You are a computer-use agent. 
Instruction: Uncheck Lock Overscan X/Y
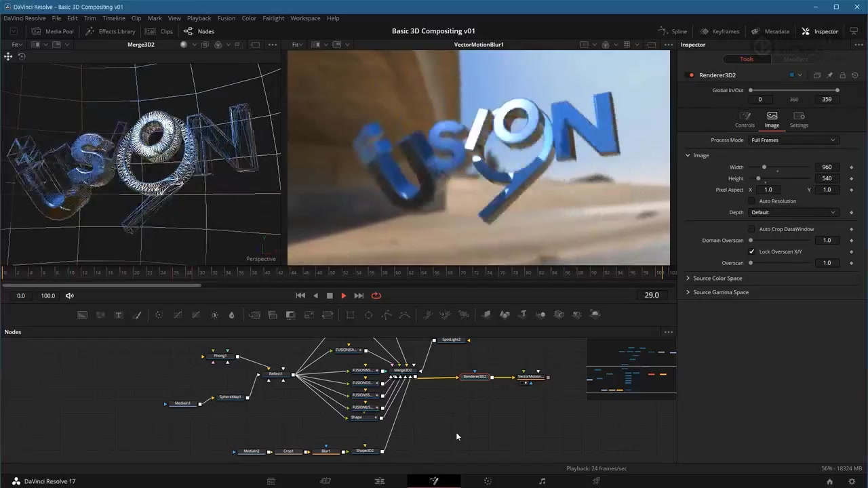(751, 251)
